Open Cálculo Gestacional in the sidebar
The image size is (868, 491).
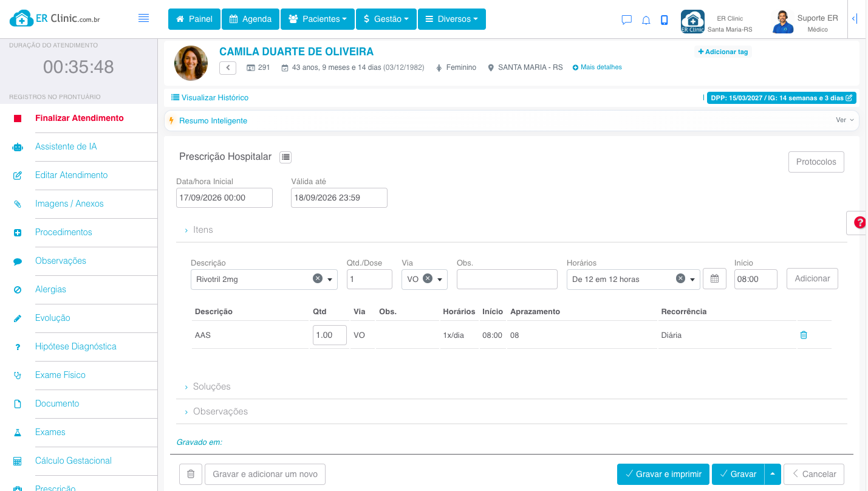(x=73, y=461)
